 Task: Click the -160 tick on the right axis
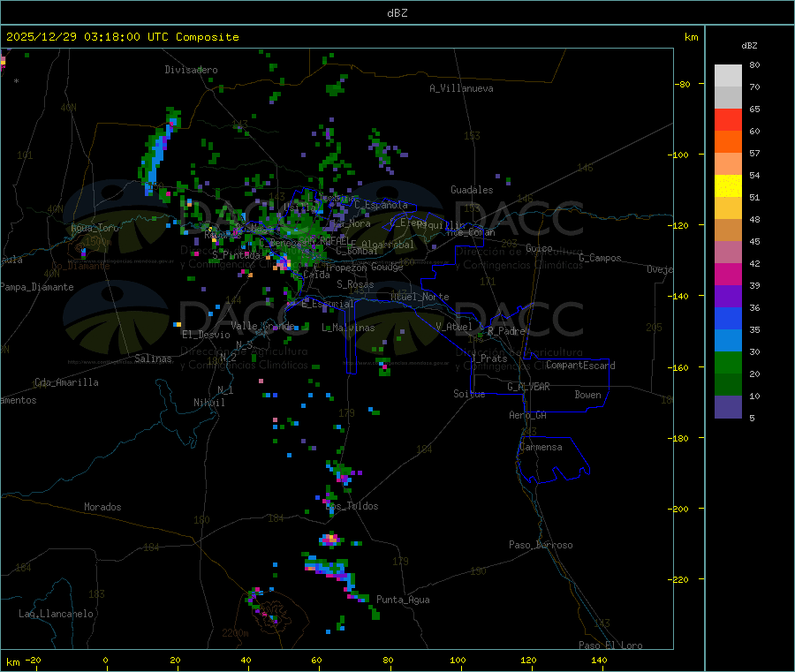click(679, 367)
